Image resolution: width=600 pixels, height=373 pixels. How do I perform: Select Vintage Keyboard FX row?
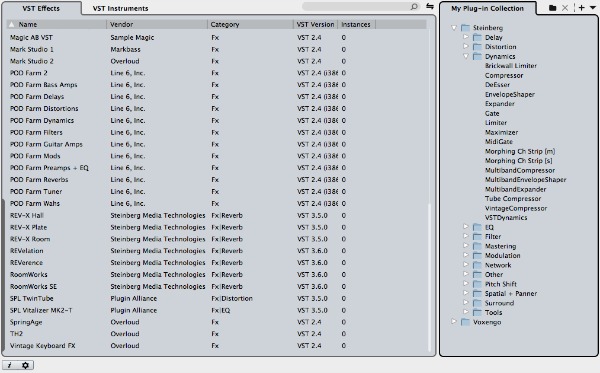[216, 346]
